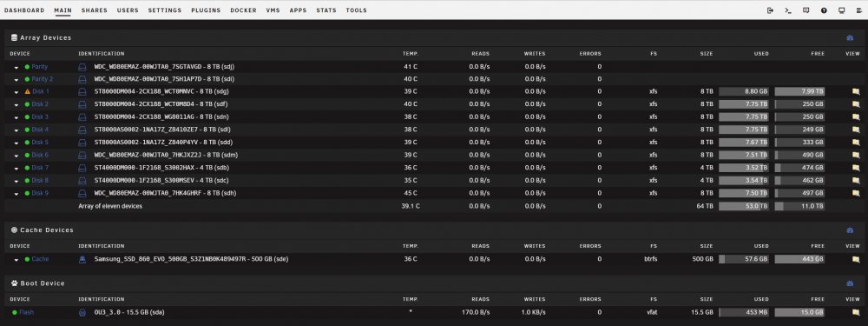
Task: Open the Parity device link
Action: (39, 67)
